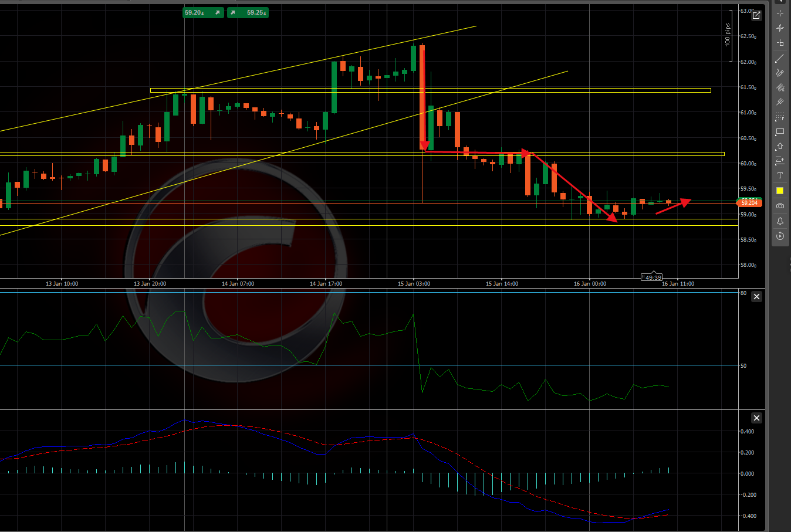791x532 pixels.
Task: Click the 13 Jan 20:00 time label
Action: pos(150,284)
